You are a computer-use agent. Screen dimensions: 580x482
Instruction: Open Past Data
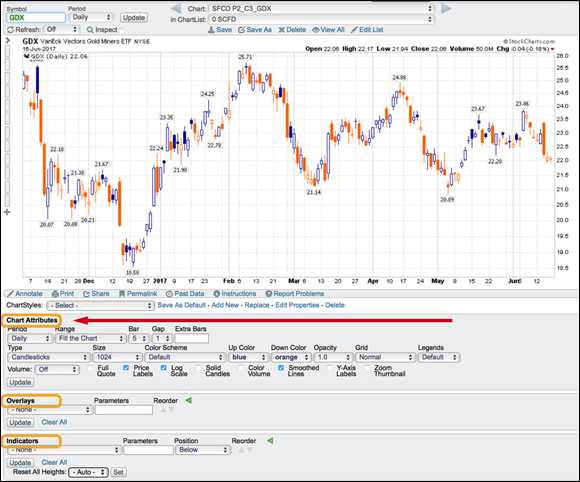185,294
